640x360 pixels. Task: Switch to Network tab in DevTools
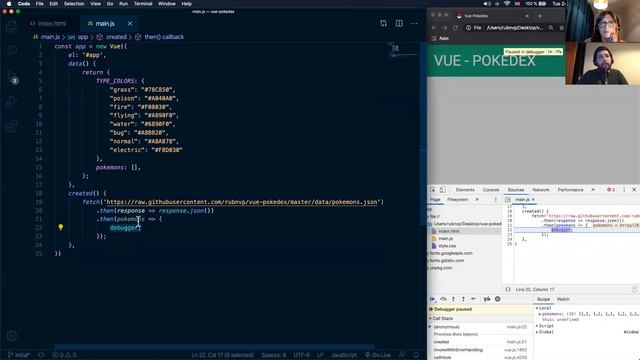(x=541, y=190)
